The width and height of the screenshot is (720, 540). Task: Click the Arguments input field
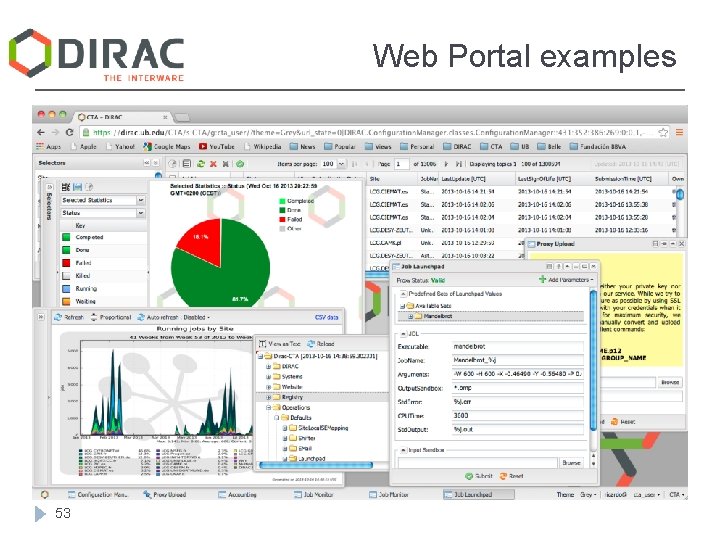[x=518, y=374]
